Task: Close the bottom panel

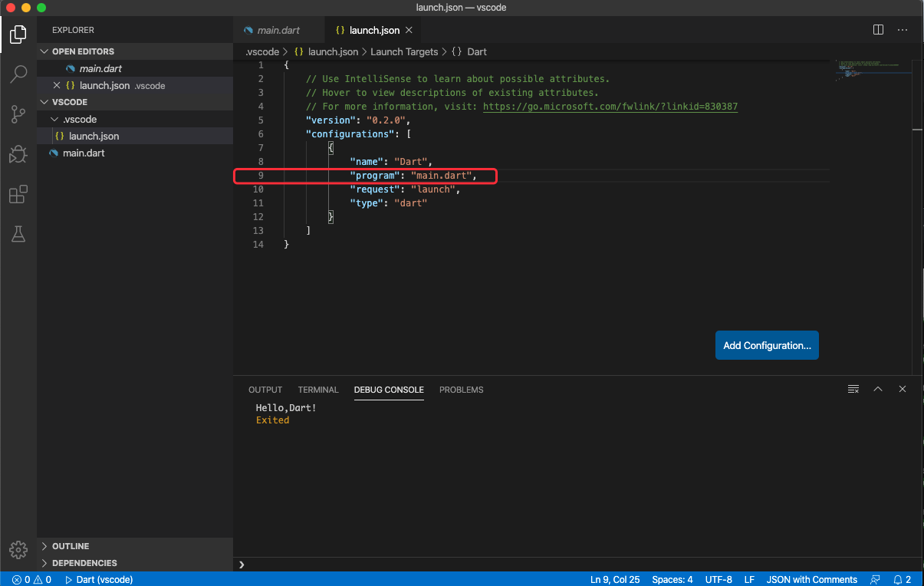Action: (x=903, y=389)
